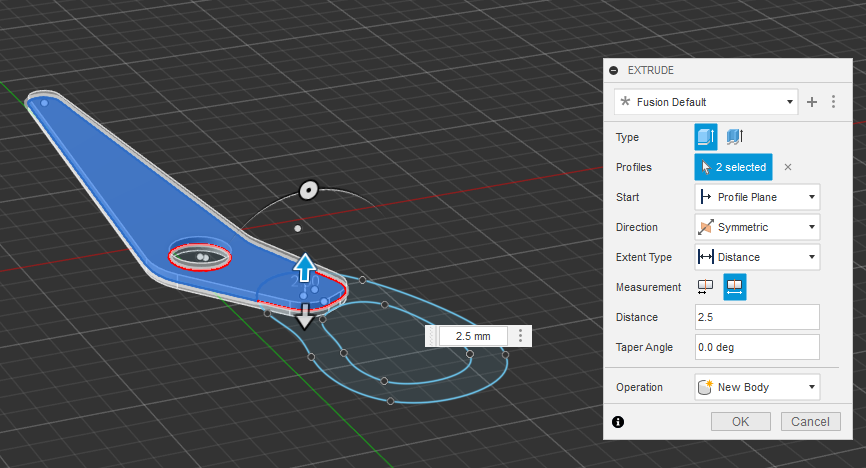Click the Taper Angle input field

[757, 347]
